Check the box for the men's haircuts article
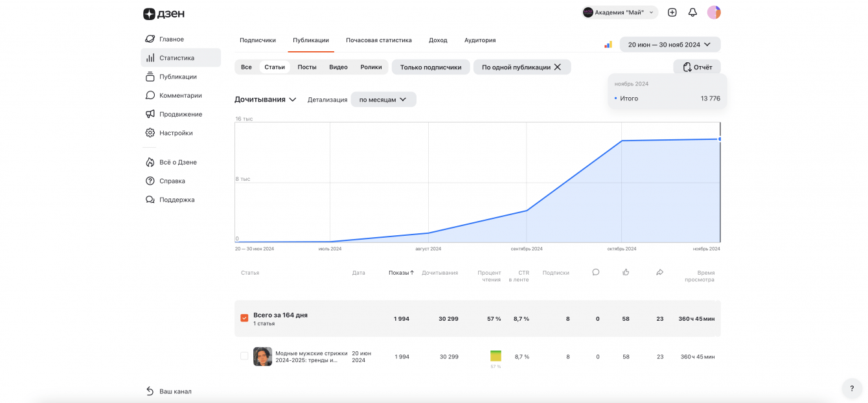868x403 pixels. tap(244, 356)
